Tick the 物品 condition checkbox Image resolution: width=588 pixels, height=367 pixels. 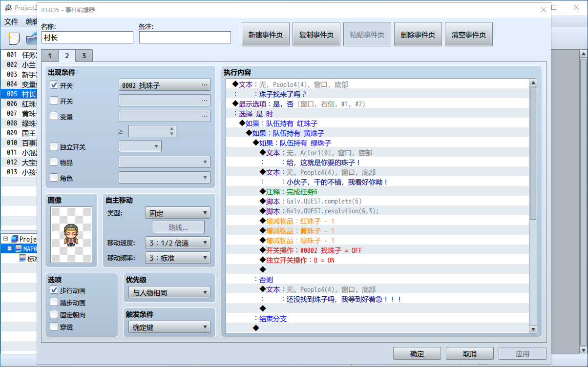54,162
